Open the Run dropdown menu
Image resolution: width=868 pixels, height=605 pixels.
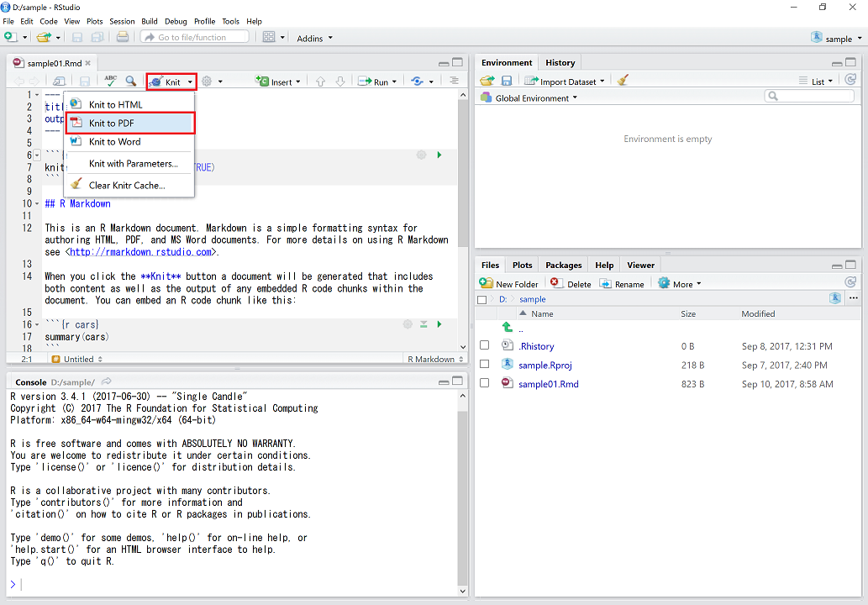click(394, 82)
